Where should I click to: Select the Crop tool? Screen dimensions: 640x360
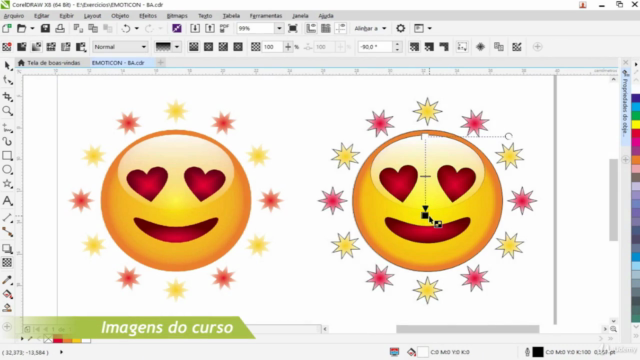point(7,96)
